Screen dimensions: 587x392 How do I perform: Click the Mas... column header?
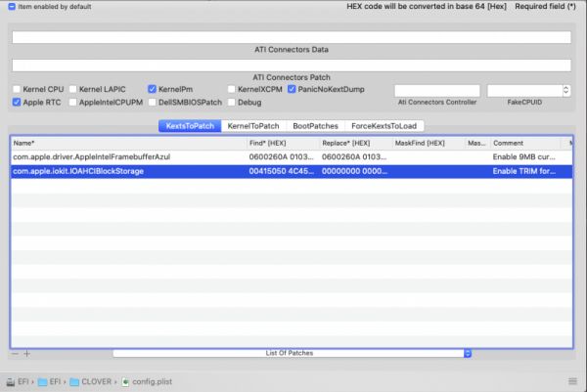(x=477, y=143)
